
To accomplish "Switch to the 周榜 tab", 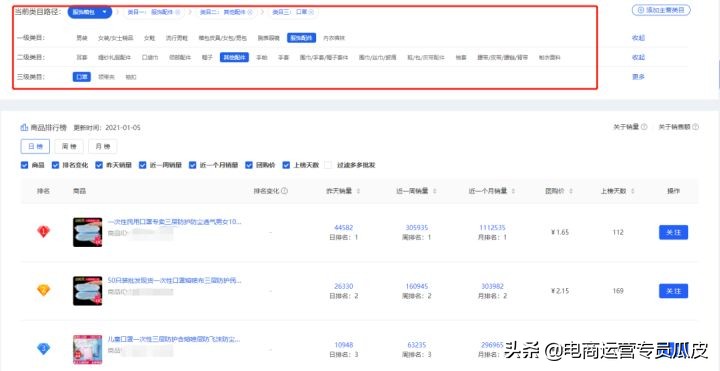I will [x=69, y=146].
